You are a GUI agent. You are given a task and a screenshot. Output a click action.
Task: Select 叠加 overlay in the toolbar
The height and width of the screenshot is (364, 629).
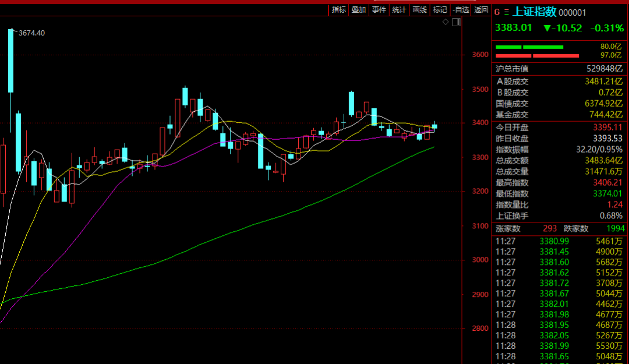[x=359, y=9]
